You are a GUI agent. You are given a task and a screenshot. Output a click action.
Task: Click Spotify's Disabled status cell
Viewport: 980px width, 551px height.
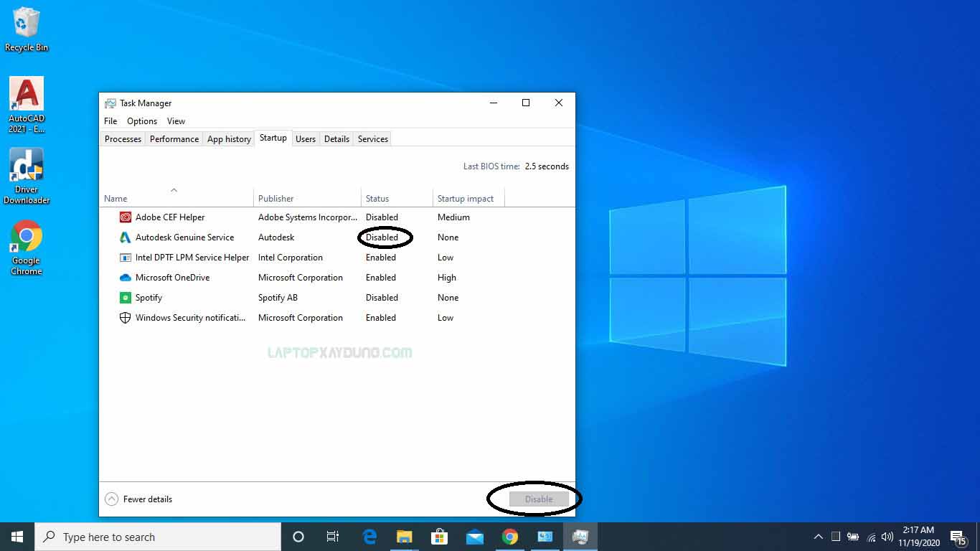[382, 298]
